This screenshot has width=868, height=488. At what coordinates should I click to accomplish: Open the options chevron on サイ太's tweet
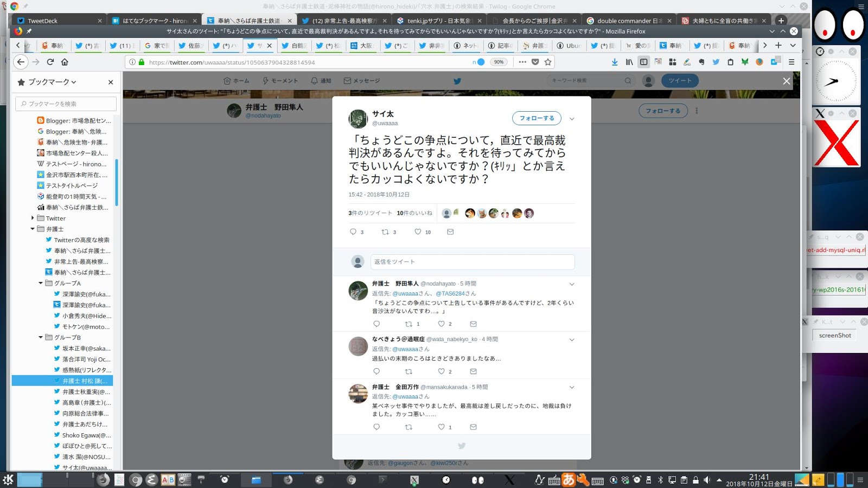572,119
